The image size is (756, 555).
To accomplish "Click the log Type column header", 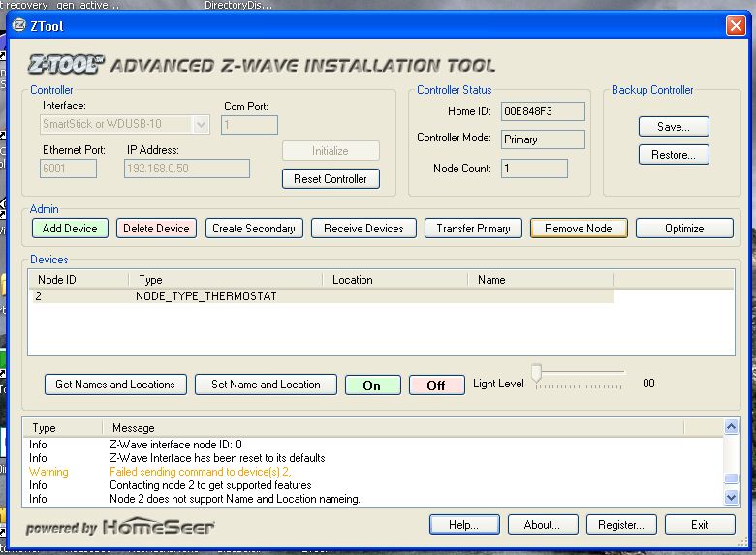I will pos(63,428).
